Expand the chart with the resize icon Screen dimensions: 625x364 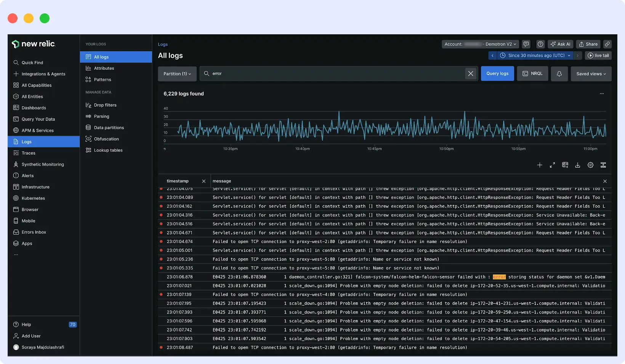click(552, 165)
